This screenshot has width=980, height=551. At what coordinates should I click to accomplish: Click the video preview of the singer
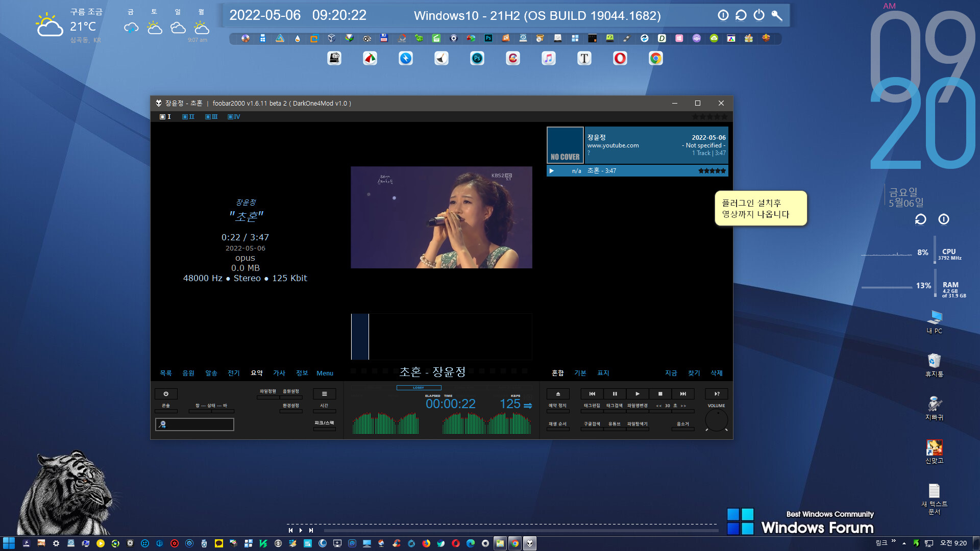(442, 217)
